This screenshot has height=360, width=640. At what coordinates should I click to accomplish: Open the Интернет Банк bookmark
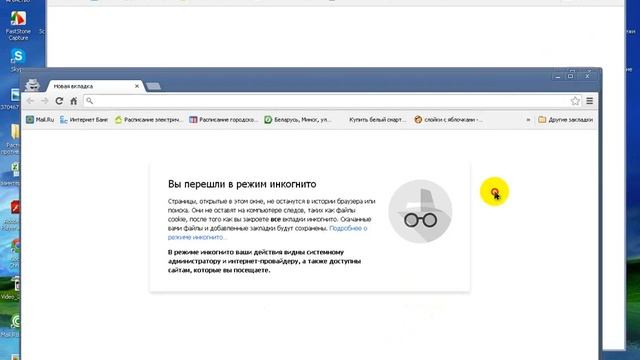[84, 120]
